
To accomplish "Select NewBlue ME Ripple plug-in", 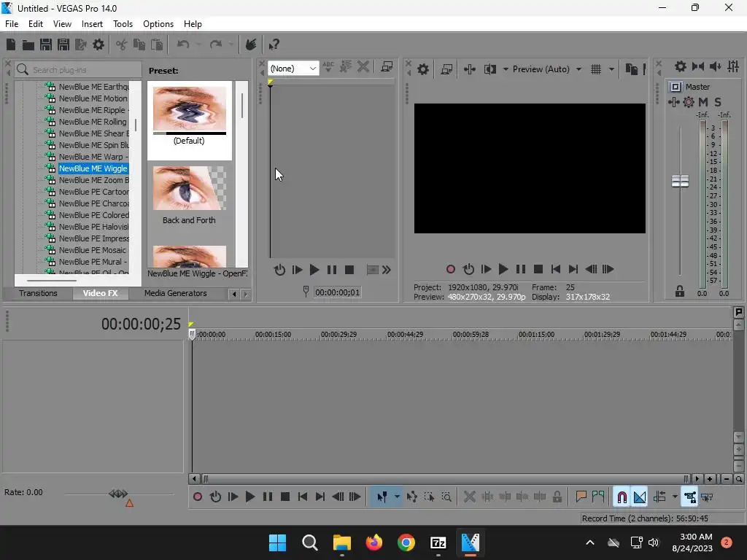I will [94, 110].
